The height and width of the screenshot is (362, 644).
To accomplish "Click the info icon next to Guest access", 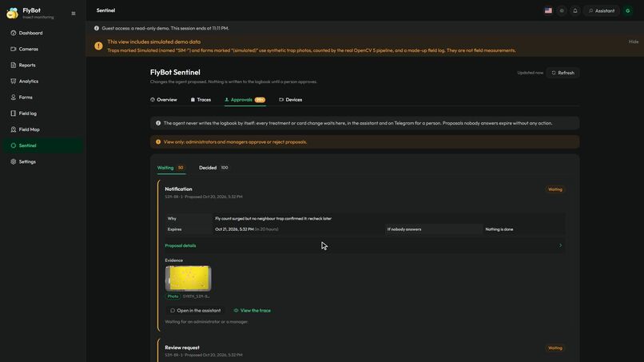I will pyautogui.click(x=97, y=28).
